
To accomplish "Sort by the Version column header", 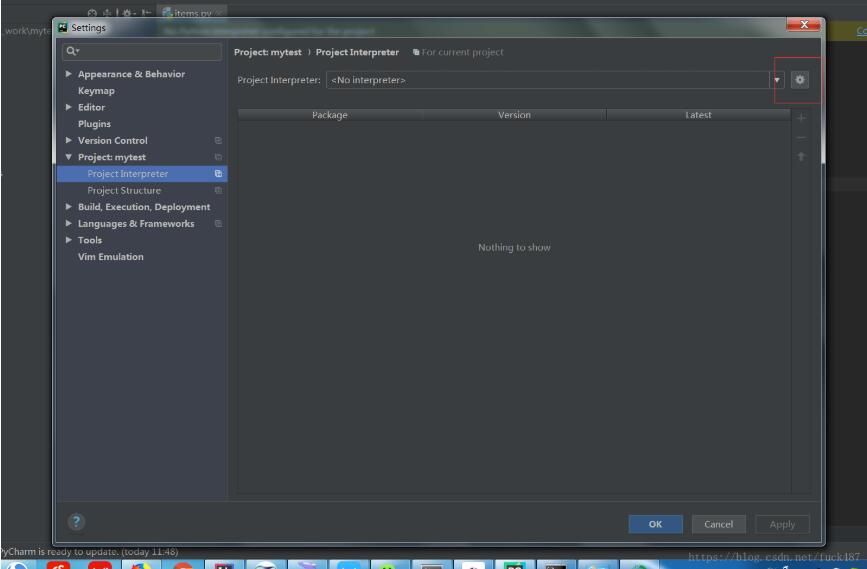I will point(514,115).
